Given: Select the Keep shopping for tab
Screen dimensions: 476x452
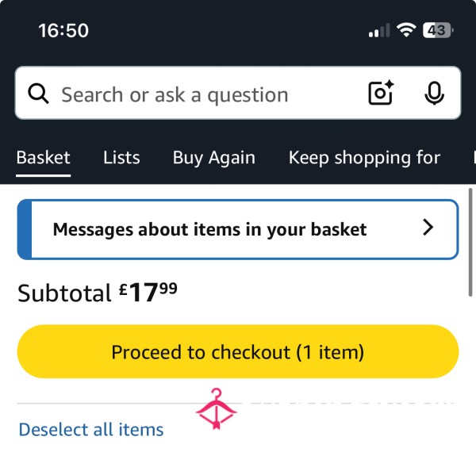Looking at the screenshot, I should pyautogui.click(x=364, y=158).
